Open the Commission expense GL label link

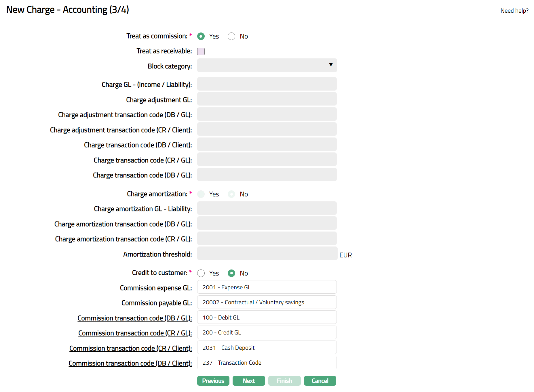click(156, 288)
